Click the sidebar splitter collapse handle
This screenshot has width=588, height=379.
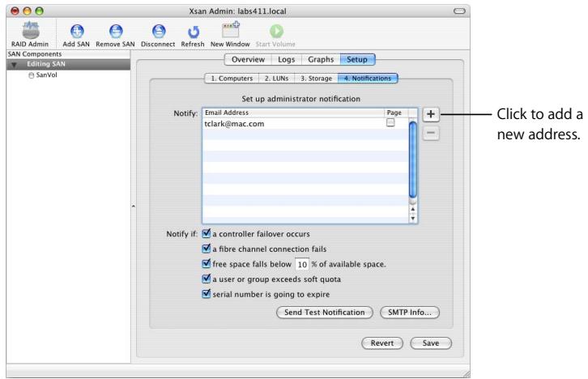(x=133, y=207)
